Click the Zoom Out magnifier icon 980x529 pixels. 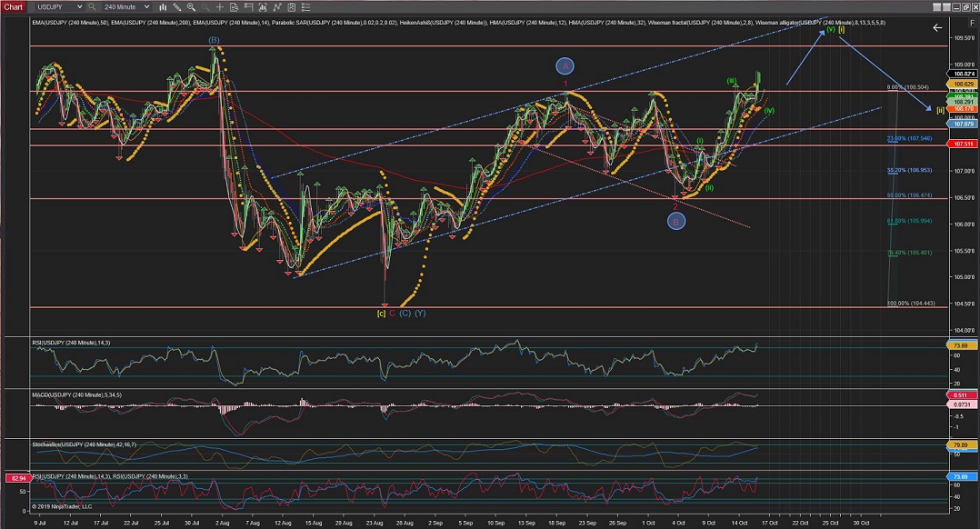[x=205, y=6]
